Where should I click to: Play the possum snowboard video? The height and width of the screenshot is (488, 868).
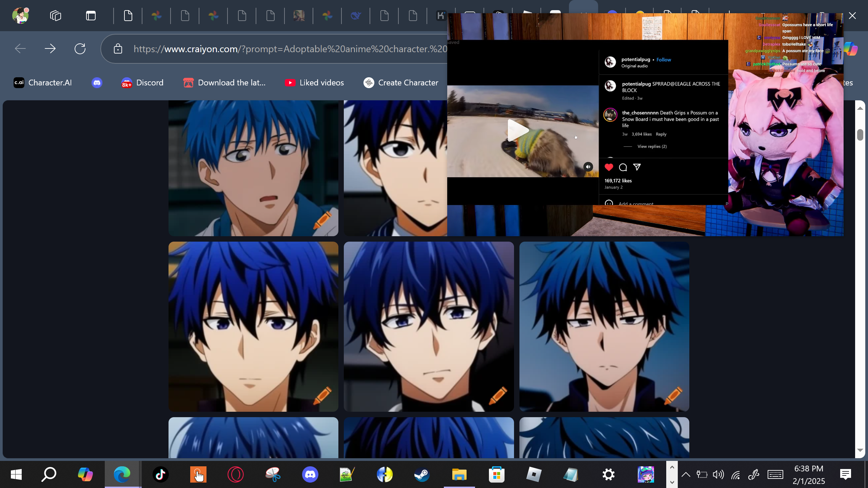click(x=518, y=130)
